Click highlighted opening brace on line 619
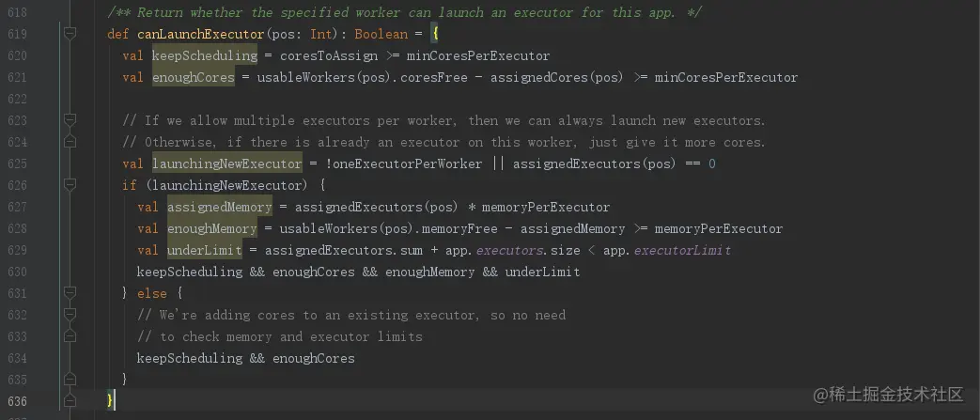 click(x=435, y=34)
